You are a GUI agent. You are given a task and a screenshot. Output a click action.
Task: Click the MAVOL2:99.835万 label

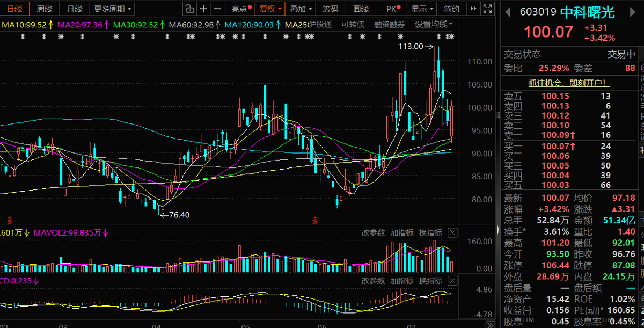coord(70,233)
